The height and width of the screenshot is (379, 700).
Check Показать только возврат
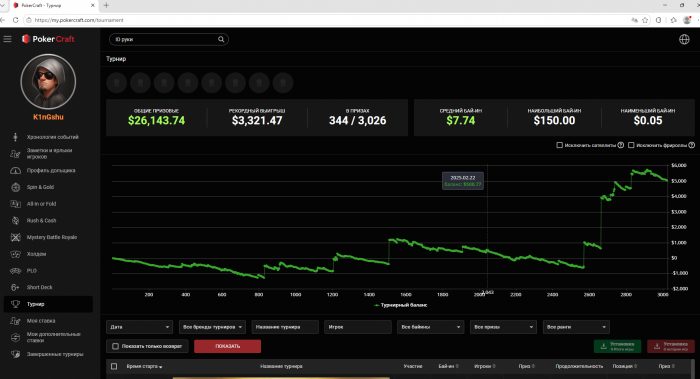116,346
